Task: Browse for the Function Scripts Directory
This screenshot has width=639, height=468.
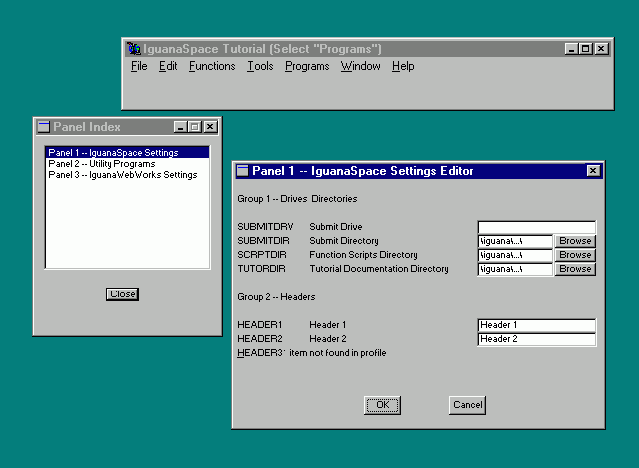Action: [575, 255]
